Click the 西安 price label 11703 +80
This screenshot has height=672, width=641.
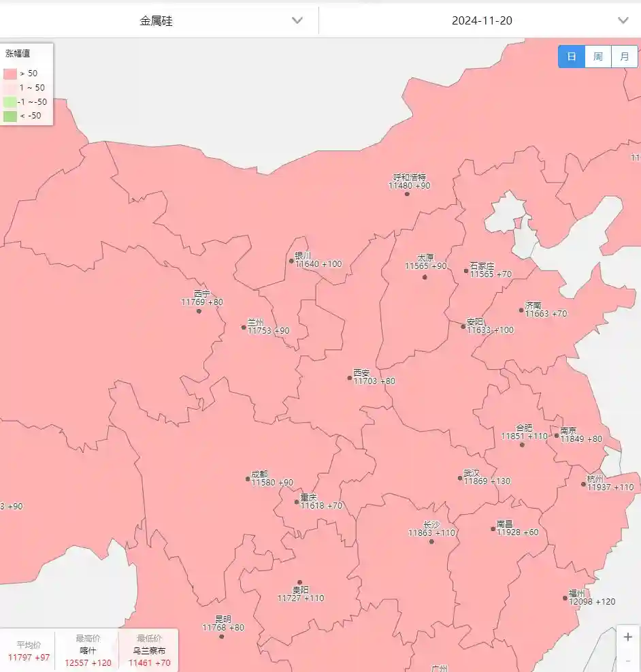point(374,381)
